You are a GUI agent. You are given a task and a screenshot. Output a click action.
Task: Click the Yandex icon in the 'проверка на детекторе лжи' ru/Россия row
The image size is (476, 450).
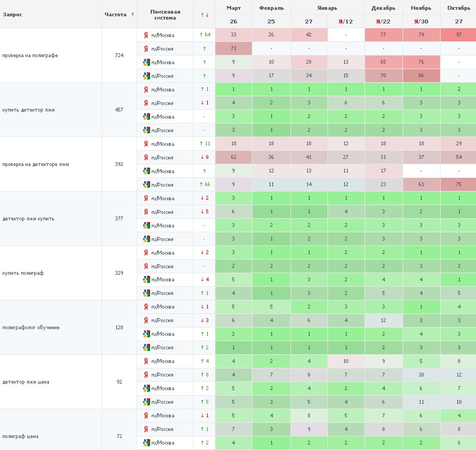coord(145,157)
